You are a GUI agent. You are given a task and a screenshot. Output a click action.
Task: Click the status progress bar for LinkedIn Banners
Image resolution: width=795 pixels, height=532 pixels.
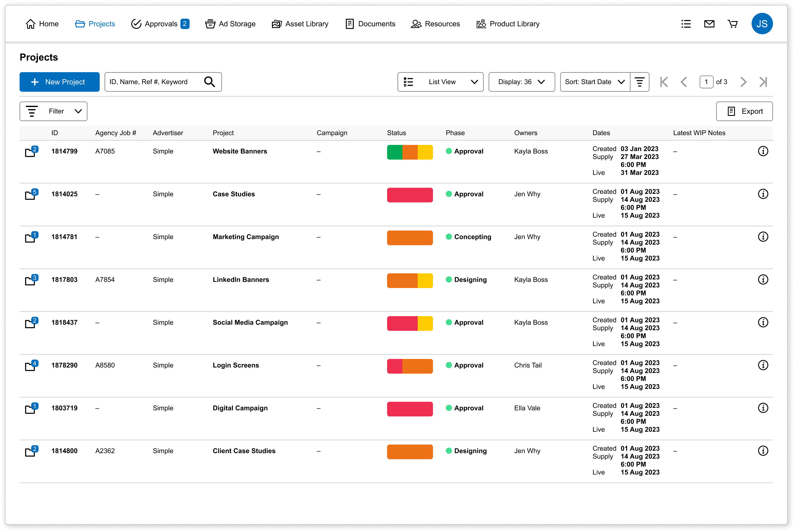coord(410,281)
